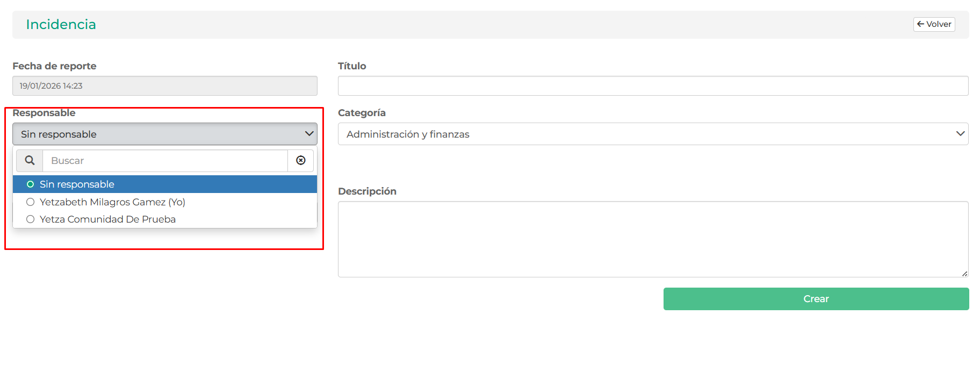
Task: Select the "Sin responsable" radio option
Action: [x=31, y=184]
